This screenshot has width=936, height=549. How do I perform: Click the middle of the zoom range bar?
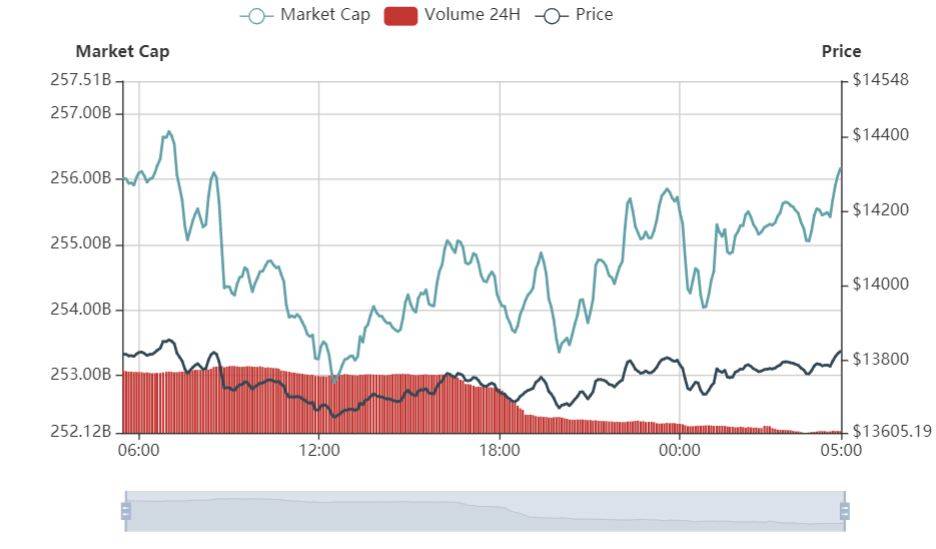(485, 511)
